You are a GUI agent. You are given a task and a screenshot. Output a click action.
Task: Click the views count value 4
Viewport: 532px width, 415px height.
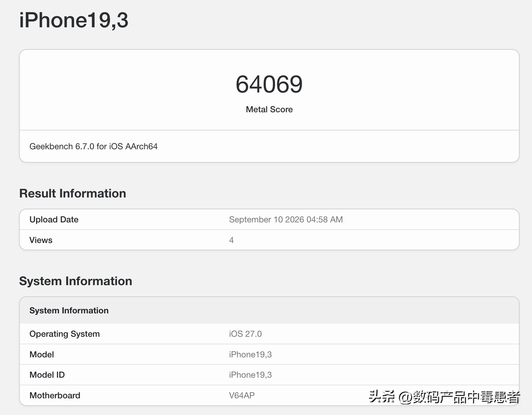click(x=231, y=240)
